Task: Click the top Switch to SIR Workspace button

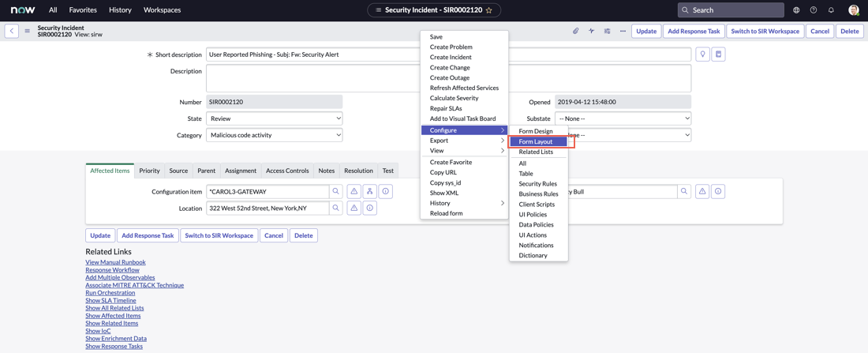Action: point(765,31)
